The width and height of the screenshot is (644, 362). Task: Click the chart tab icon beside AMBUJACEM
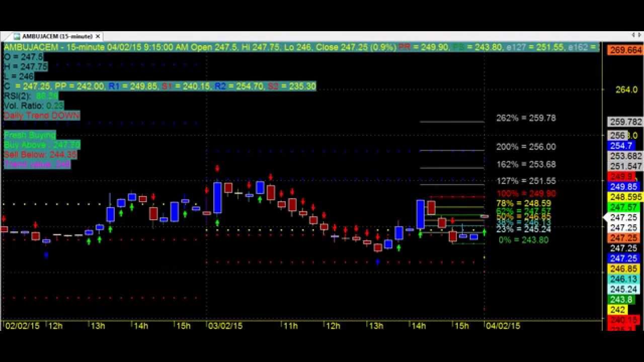point(17,36)
